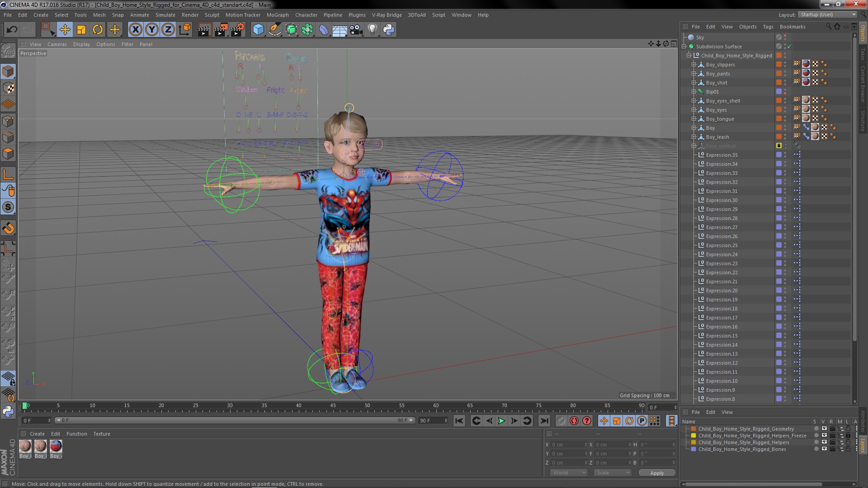Viewport: 868px width, 488px height.
Task: Toggle Y axis lock
Action: click(152, 30)
